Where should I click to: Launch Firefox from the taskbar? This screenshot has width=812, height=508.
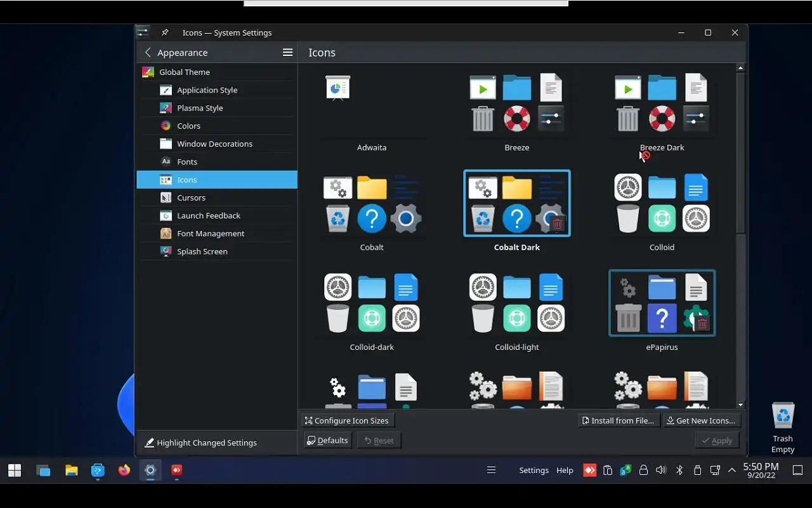[124, 471]
